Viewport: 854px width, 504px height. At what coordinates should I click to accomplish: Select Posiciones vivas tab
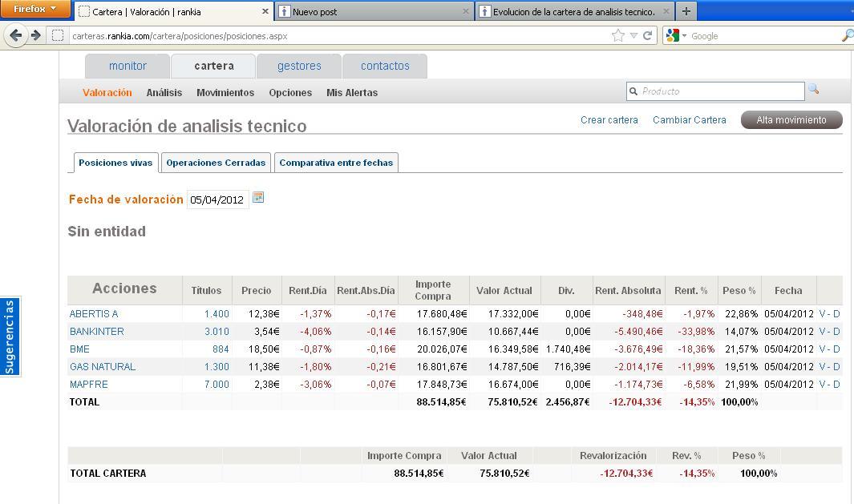tap(115, 163)
